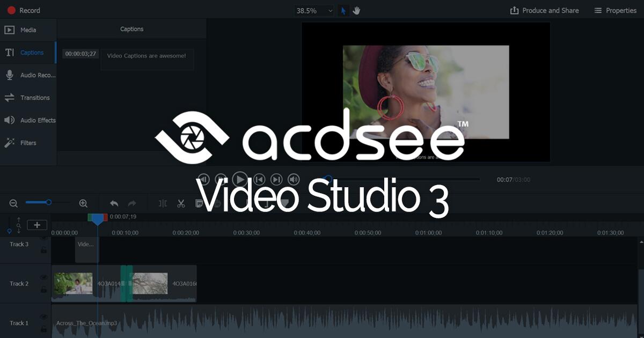Open the Add Track plus menu

click(x=36, y=225)
